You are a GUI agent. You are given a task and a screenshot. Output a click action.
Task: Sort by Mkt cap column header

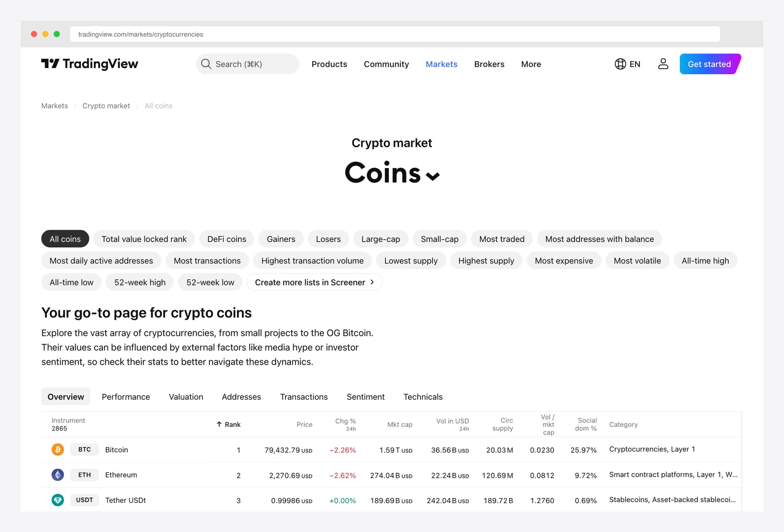click(x=400, y=425)
